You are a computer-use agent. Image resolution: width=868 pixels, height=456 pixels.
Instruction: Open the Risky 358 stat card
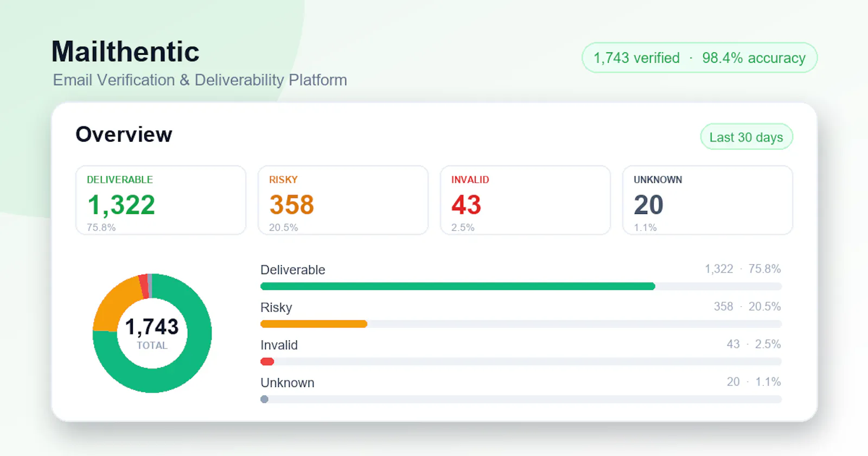343,200
